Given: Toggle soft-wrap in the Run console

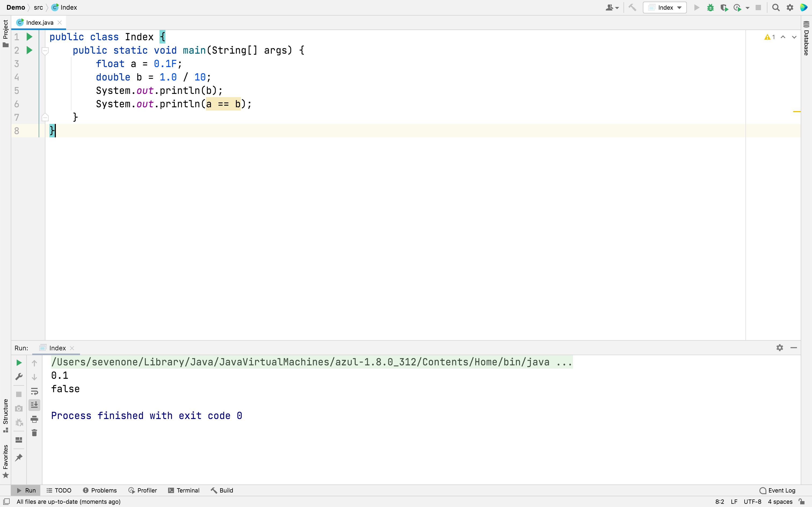Looking at the screenshot, I should pyautogui.click(x=34, y=391).
